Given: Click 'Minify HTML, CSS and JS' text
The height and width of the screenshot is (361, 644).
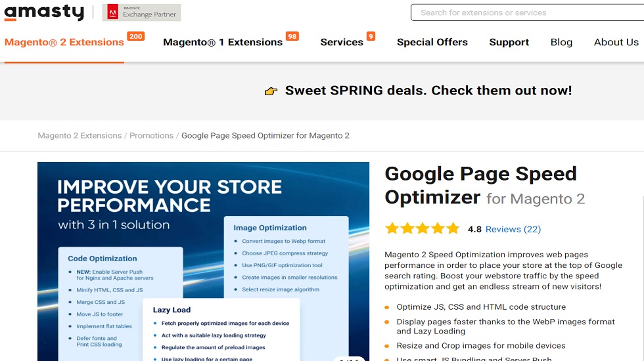Looking at the screenshot, I should tap(109, 290).
